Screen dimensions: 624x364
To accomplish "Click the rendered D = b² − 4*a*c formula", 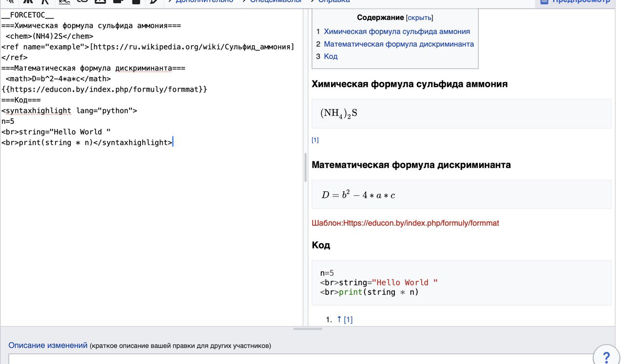I will tap(358, 195).
